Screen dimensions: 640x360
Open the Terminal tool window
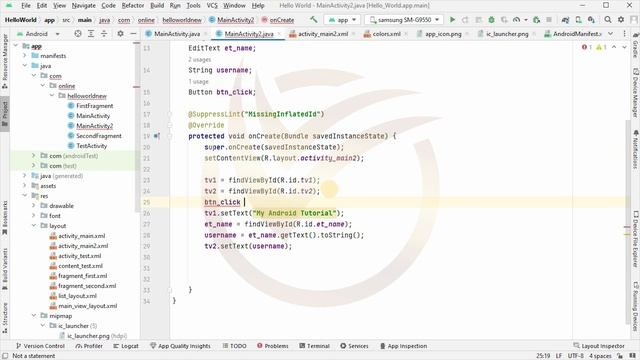coord(314,346)
